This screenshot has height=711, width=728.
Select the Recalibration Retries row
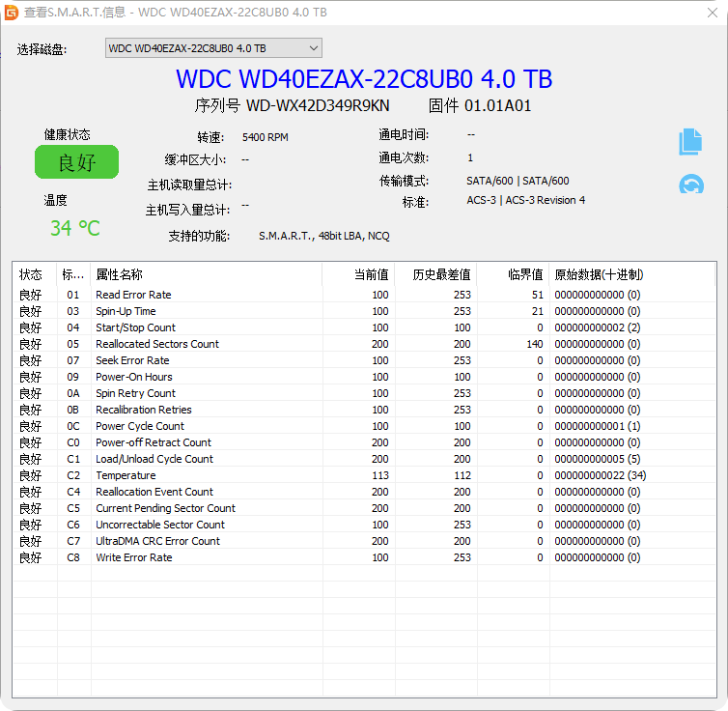pos(364,410)
